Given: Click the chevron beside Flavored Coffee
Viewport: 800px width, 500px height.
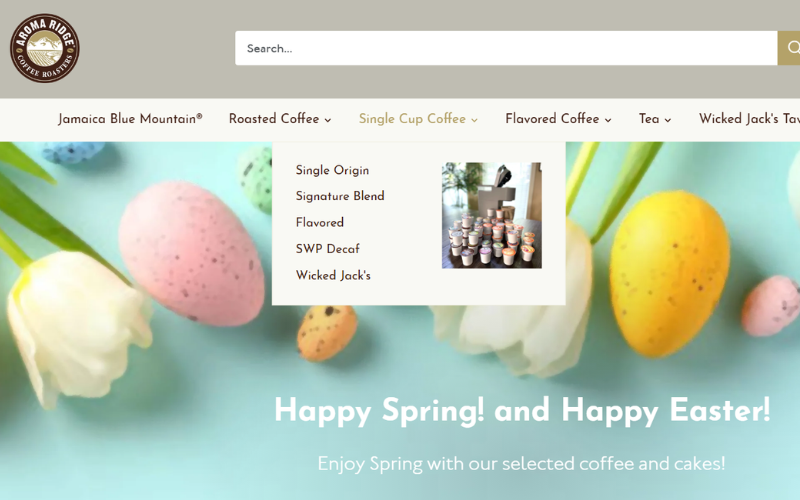Looking at the screenshot, I should 608,120.
